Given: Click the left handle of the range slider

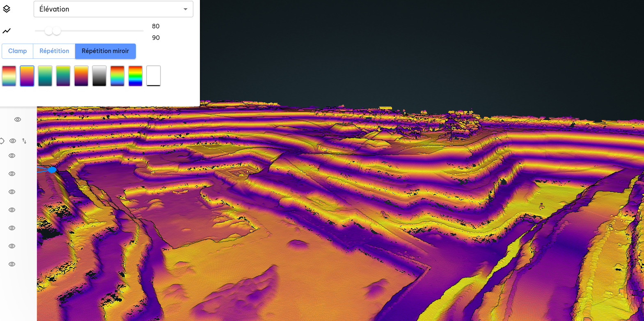Looking at the screenshot, I should (48, 31).
